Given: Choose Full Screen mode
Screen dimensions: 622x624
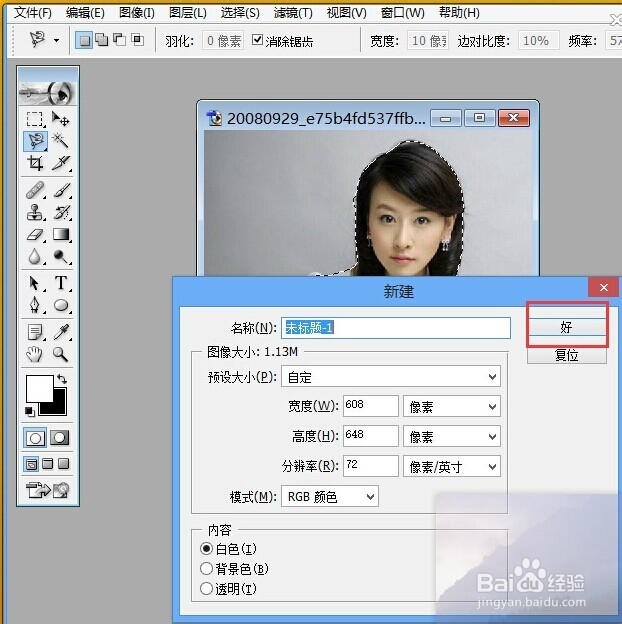Looking at the screenshot, I should (64, 464).
